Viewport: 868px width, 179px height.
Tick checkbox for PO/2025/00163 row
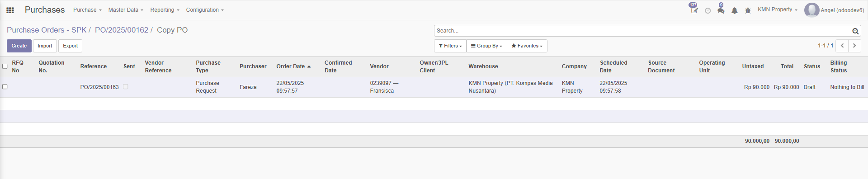pyautogui.click(x=5, y=86)
